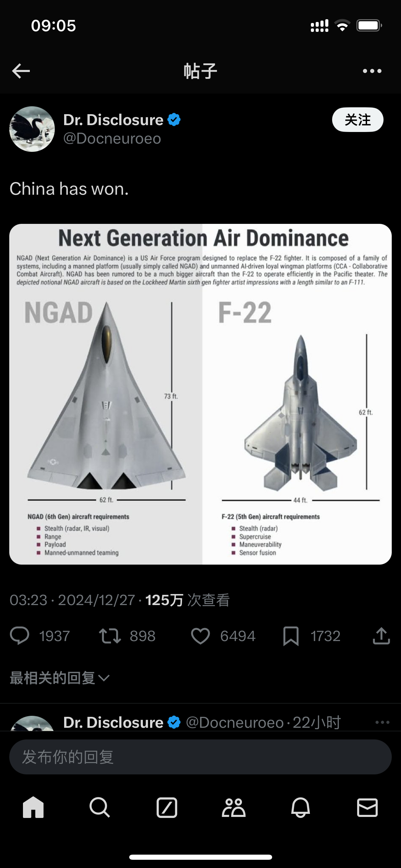Image resolution: width=401 pixels, height=868 pixels.
Task: Open the @Docneuroeo handle link
Action: click(112, 138)
